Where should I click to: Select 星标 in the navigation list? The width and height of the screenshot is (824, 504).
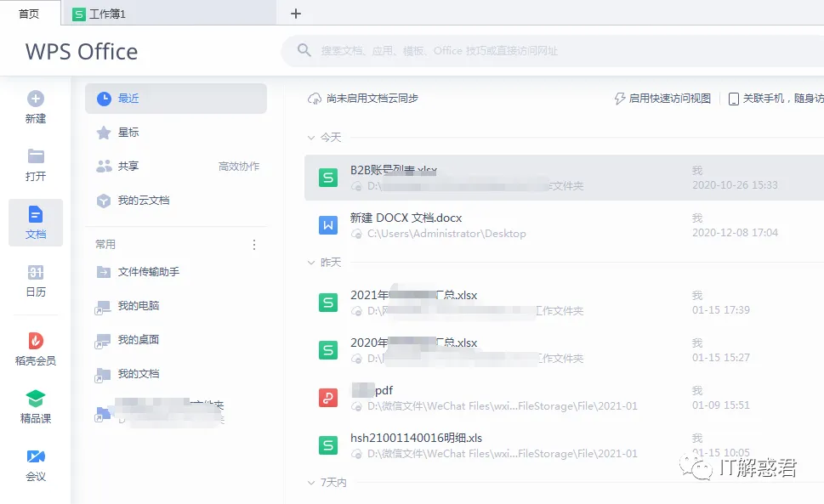[176, 133]
